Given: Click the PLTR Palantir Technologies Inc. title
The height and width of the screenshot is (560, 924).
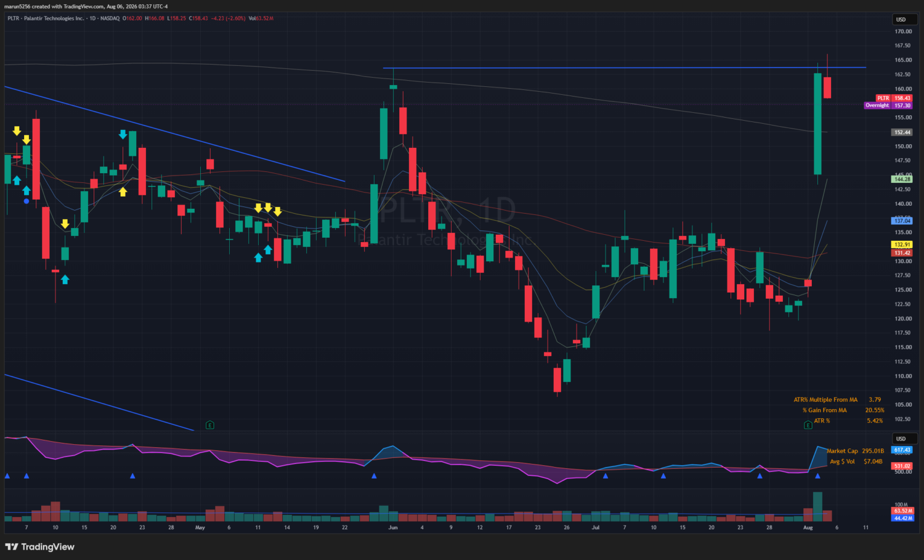Looking at the screenshot, I should (46, 18).
